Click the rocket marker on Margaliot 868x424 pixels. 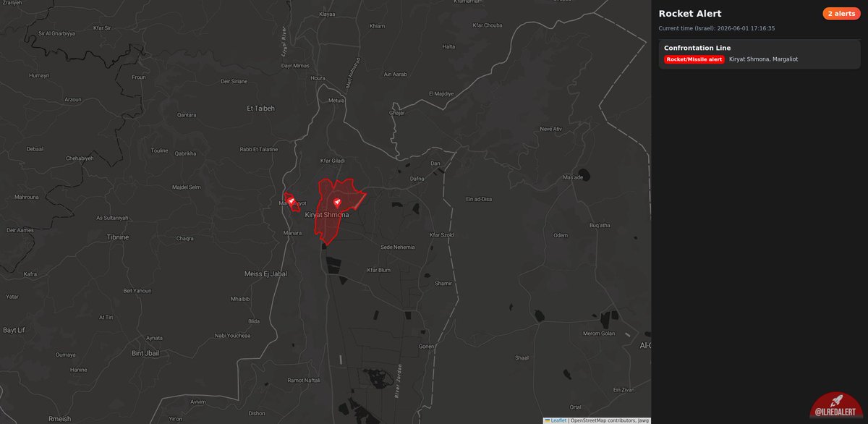pos(290,201)
